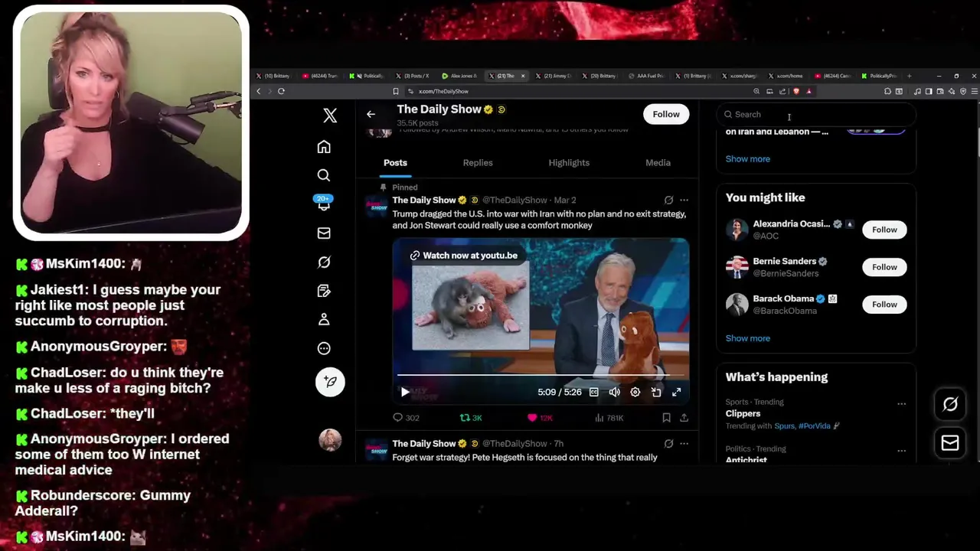Screen dimensions: 980x551
Task: Play the Daily Show video
Action: pyautogui.click(x=405, y=392)
